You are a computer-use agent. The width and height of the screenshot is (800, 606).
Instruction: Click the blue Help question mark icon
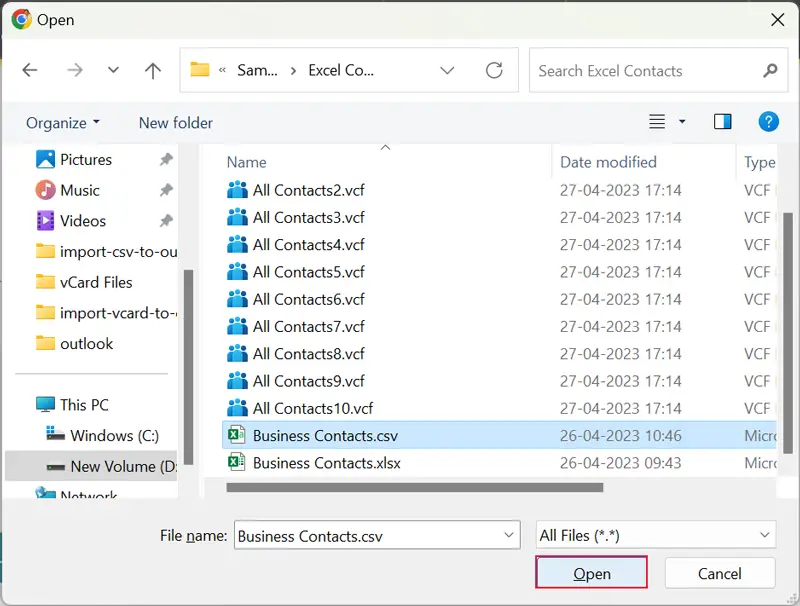pyautogui.click(x=768, y=122)
